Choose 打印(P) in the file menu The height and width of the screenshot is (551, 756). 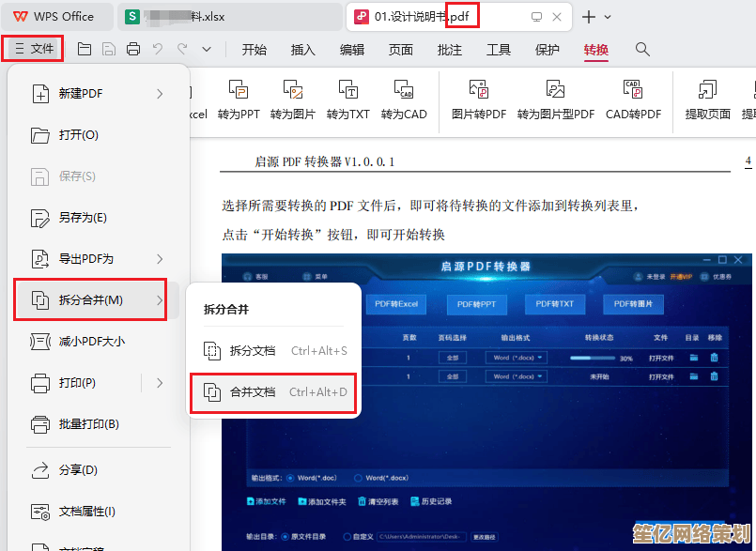pyautogui.click(x=77, y=383)
